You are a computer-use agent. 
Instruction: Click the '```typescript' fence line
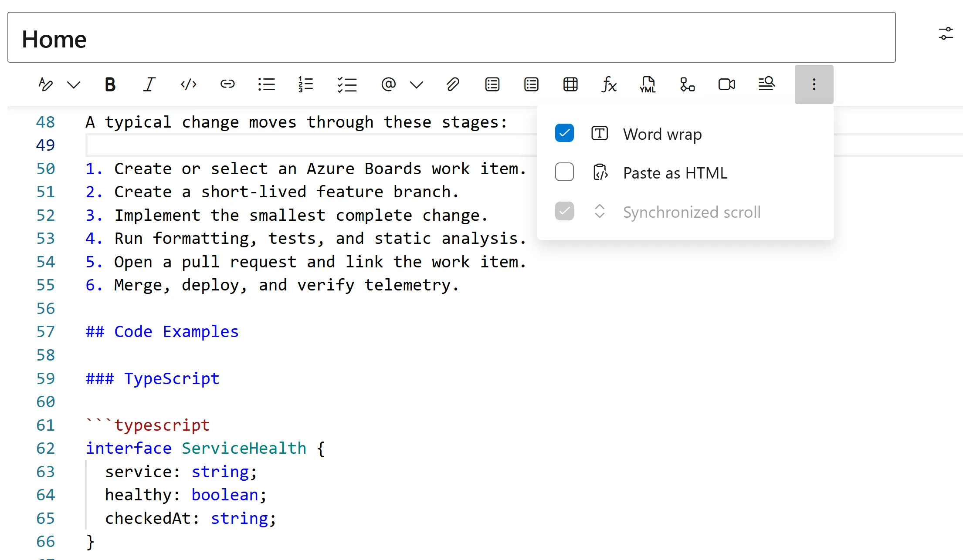point(148,425)
